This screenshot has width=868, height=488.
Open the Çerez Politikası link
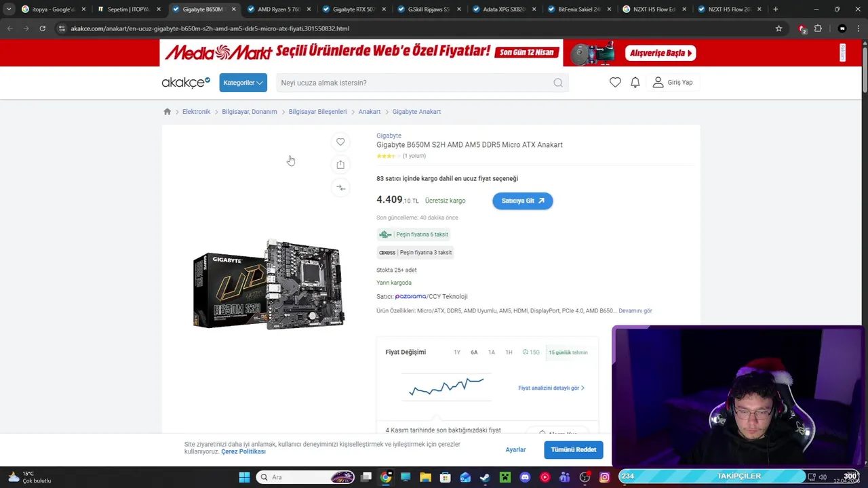tap(243, 451)
